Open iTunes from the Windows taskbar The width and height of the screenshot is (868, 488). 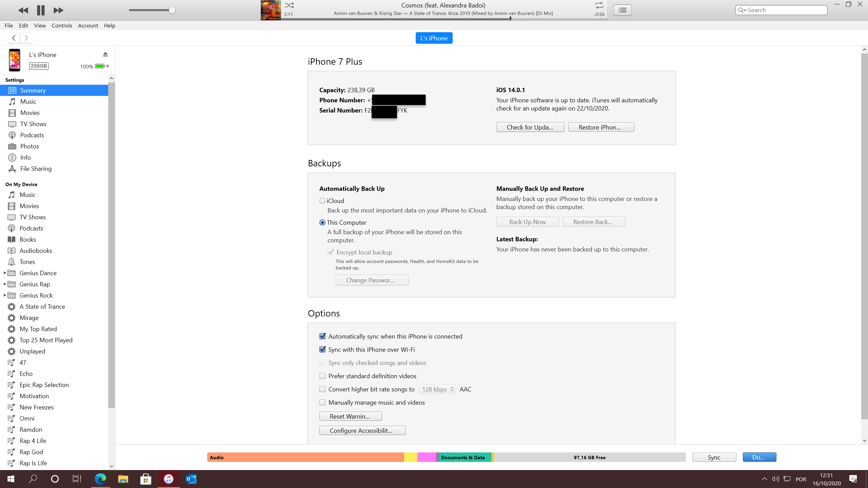pyautogui.click(x=169, y=479)
